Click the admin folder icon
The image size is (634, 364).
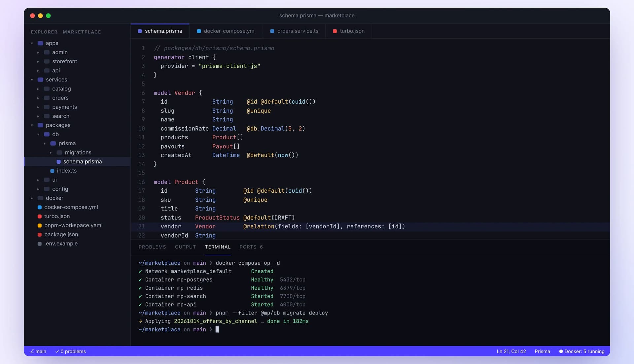47,52
